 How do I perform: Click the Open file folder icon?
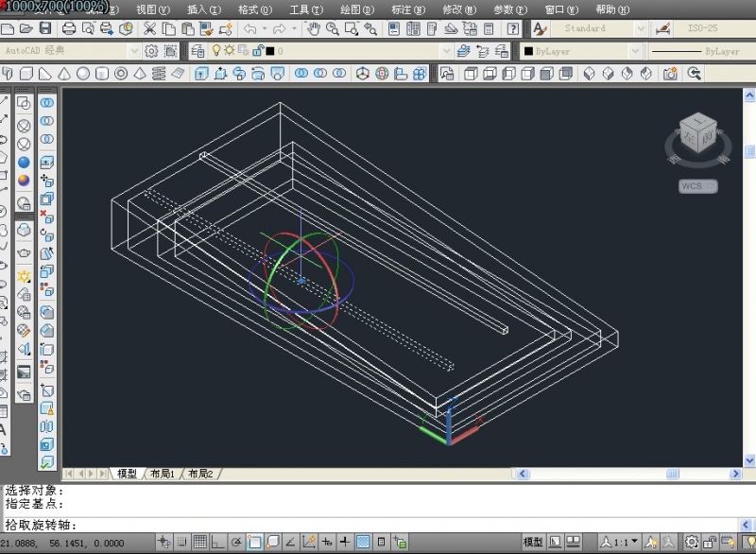click(x=26, y=29)
